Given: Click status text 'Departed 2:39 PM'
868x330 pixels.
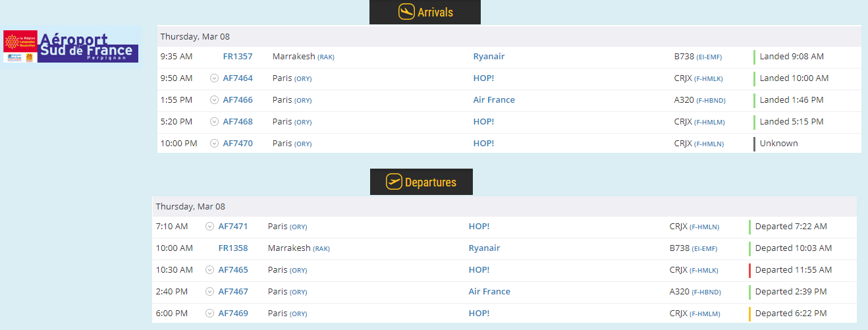Looking at the screenshot, I should coord(791,292).
